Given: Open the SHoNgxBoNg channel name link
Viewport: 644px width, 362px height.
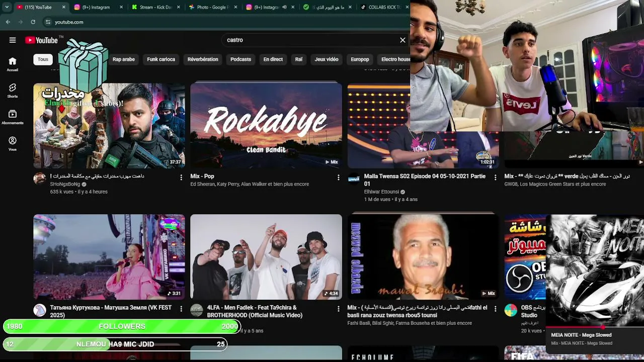Looking at the screenshot, I should click(x=65, y=185).
